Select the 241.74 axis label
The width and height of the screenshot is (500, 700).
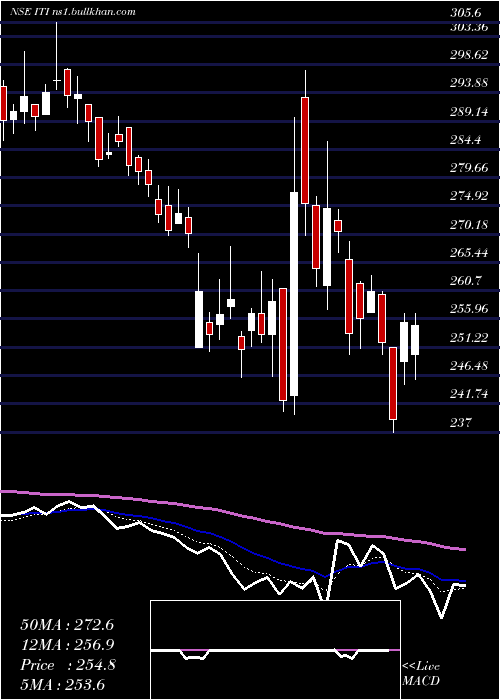click(x=468, y=394)
